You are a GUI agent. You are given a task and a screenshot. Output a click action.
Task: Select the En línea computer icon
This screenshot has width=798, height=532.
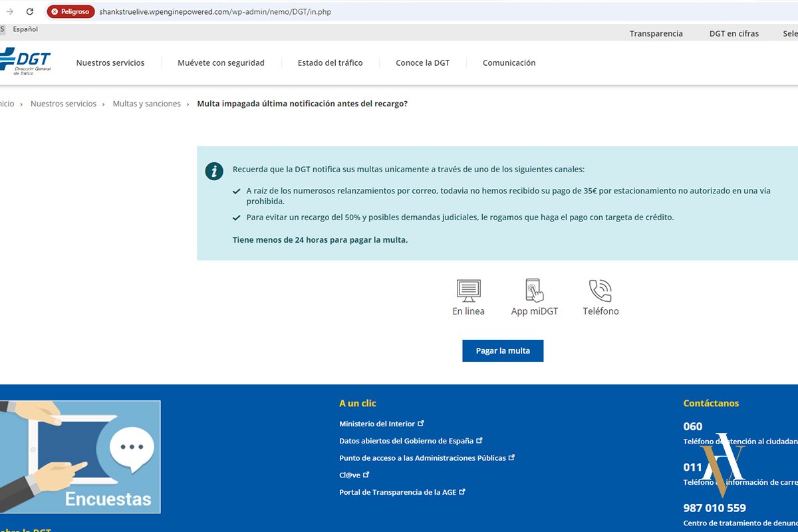coord(468,291)
